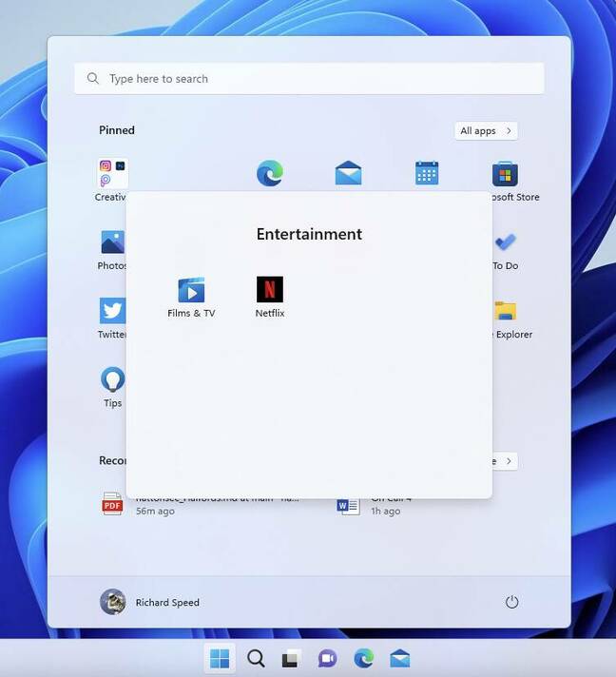Launch Netflix from the Entertainment folder
616x677 pixels.
(270, 297)
